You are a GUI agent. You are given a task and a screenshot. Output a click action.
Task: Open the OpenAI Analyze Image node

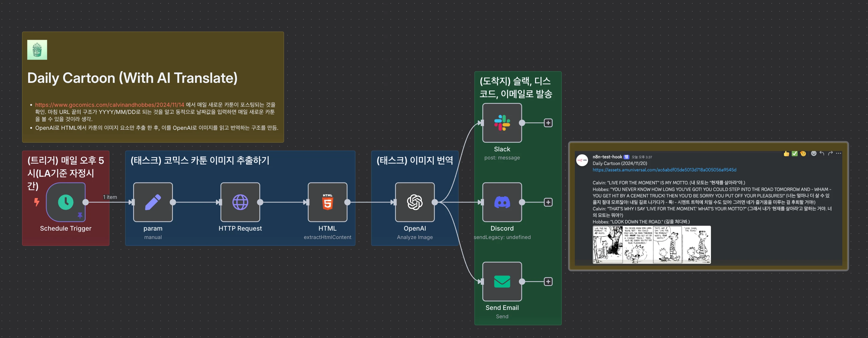[x=415, y=202]
